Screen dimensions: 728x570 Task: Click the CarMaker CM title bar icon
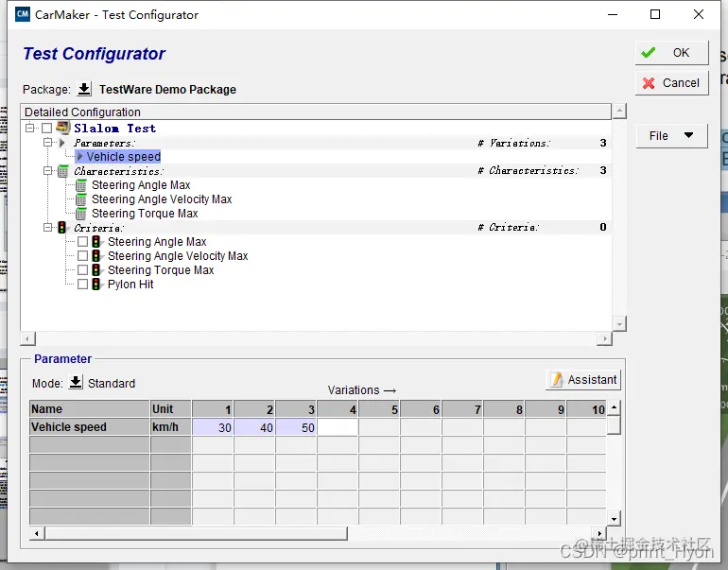click(23, 14)
